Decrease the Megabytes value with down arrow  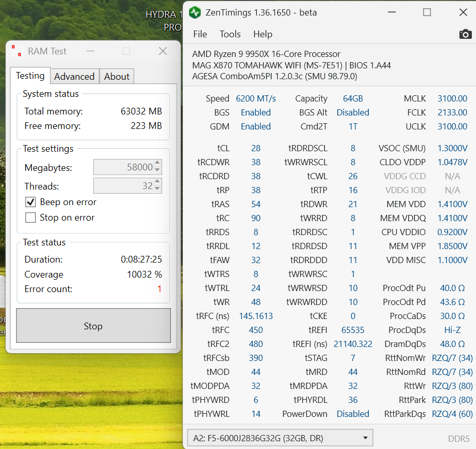(157, 170)
